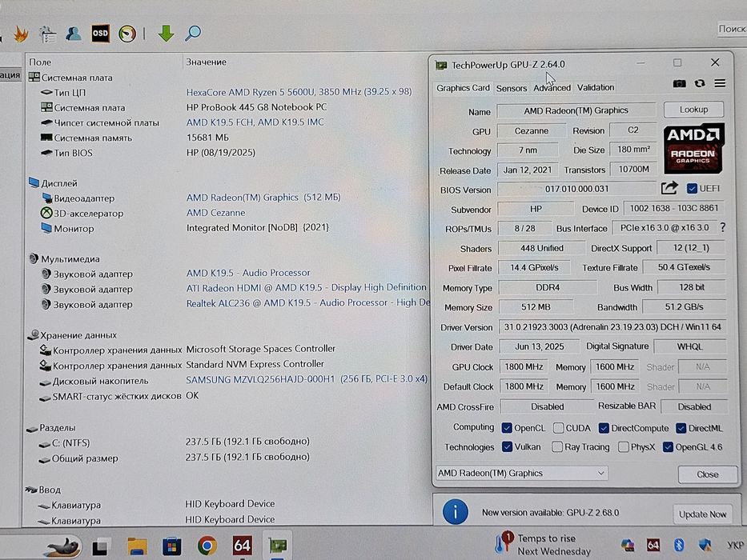This screenshot has width=747, height=560.
Task: Open the GPU-Z hamburger menu
Action: click(x=720, y=83)
